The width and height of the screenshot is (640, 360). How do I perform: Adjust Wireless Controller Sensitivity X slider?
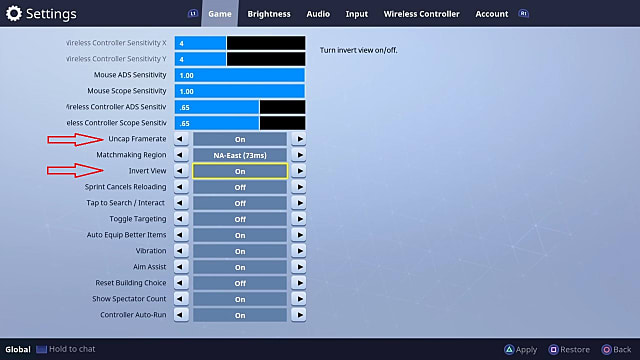click(240, 43)
